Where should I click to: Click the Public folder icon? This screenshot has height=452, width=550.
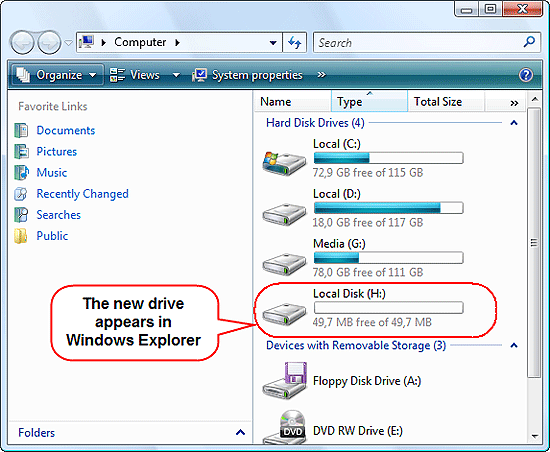[21, 236]
